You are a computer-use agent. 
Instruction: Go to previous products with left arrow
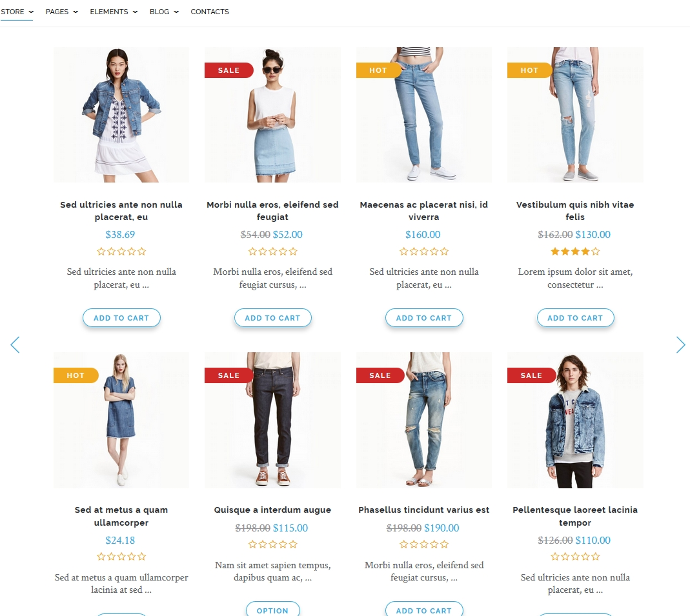click(15, 344)
